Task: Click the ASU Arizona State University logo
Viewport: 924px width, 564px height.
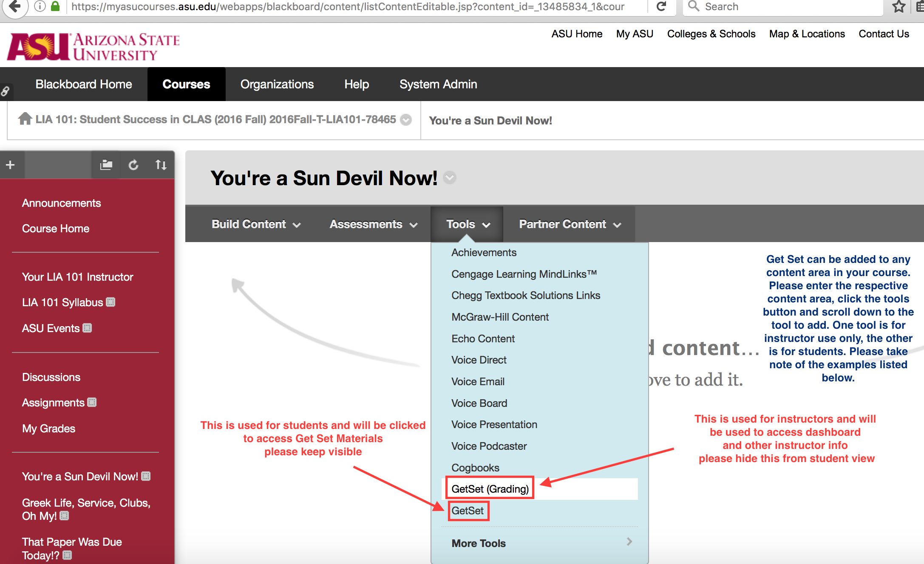Action: [x=94, y=46]
